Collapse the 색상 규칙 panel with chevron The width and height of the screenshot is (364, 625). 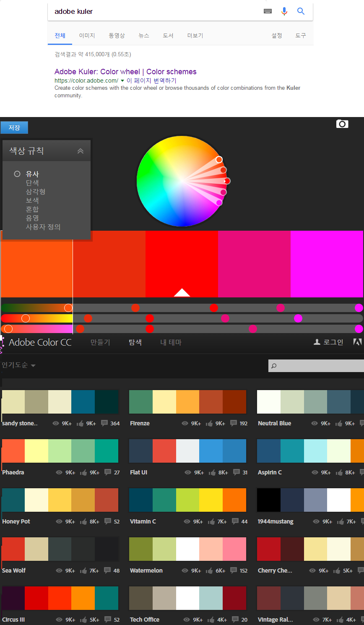(81, 151)
